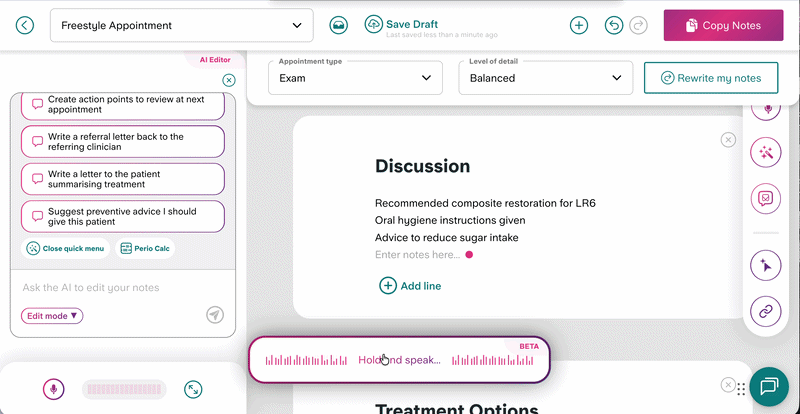800x414 pixels.
Task: Open the Level of detail dropdown
Action: 546,78
